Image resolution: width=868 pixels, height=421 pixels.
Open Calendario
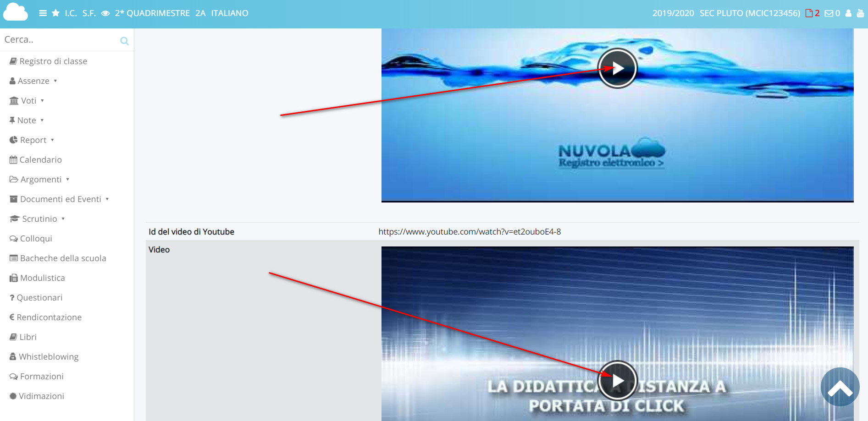point(36,160)
